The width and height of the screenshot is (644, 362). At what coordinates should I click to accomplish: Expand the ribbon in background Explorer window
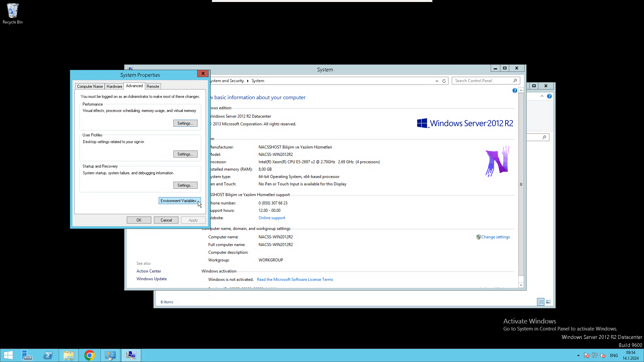[x=542, y=96]
